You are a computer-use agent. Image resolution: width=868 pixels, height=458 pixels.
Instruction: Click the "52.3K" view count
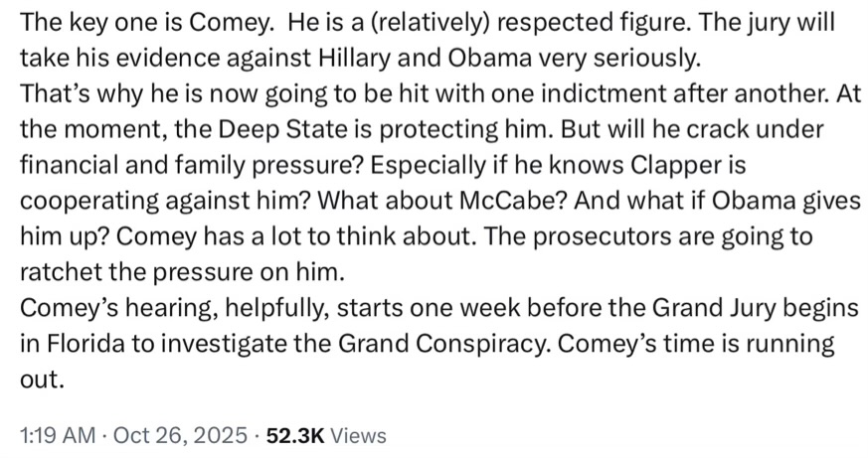(288, 434)
